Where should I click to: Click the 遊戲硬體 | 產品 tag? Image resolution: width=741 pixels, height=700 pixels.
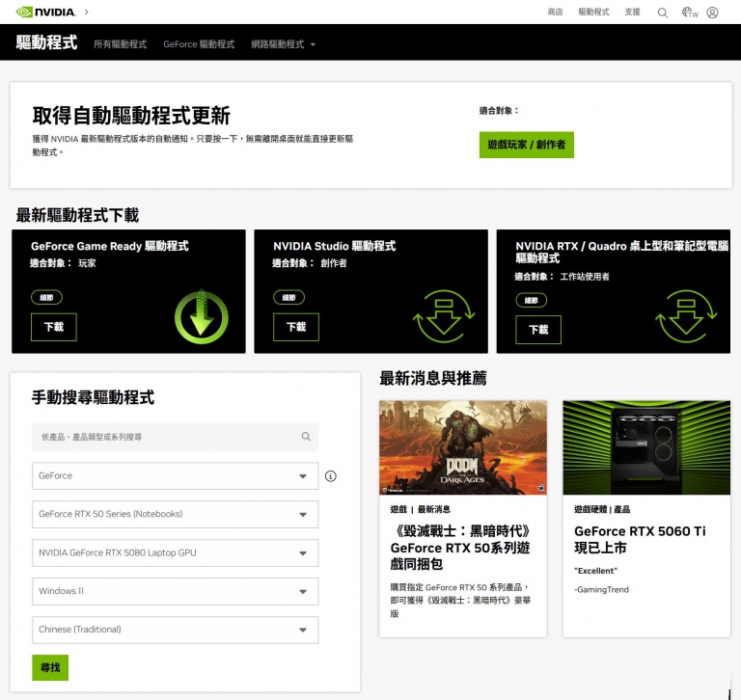coord(602,509)
